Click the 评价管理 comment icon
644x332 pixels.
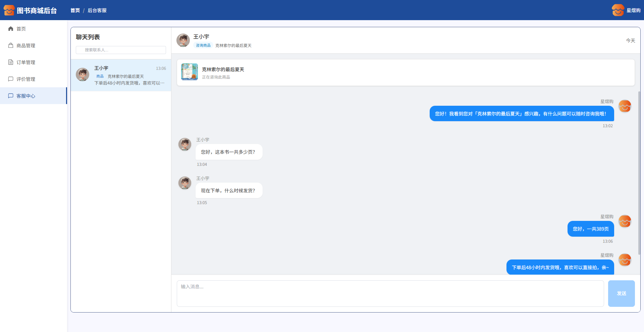point(11,79)
